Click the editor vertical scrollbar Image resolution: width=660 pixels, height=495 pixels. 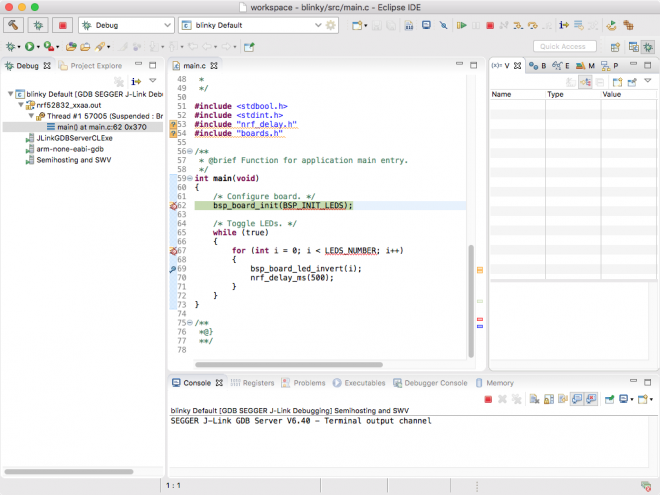tap(470, 300)
